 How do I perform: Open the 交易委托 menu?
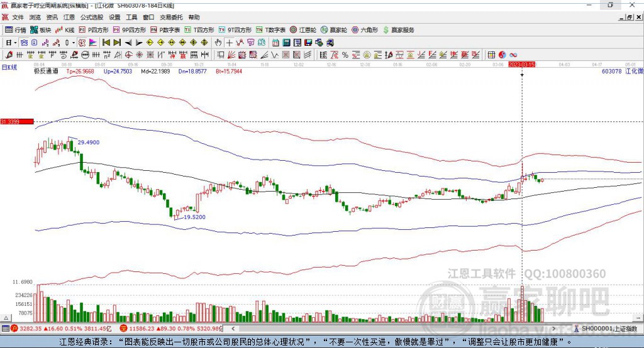click(171, 18)
